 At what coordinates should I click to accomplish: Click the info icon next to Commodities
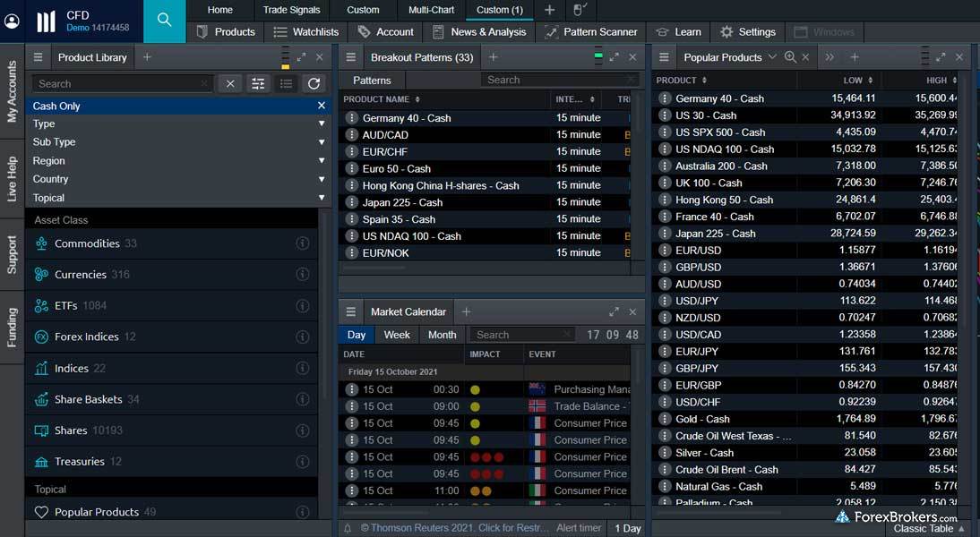coord(303,243)
